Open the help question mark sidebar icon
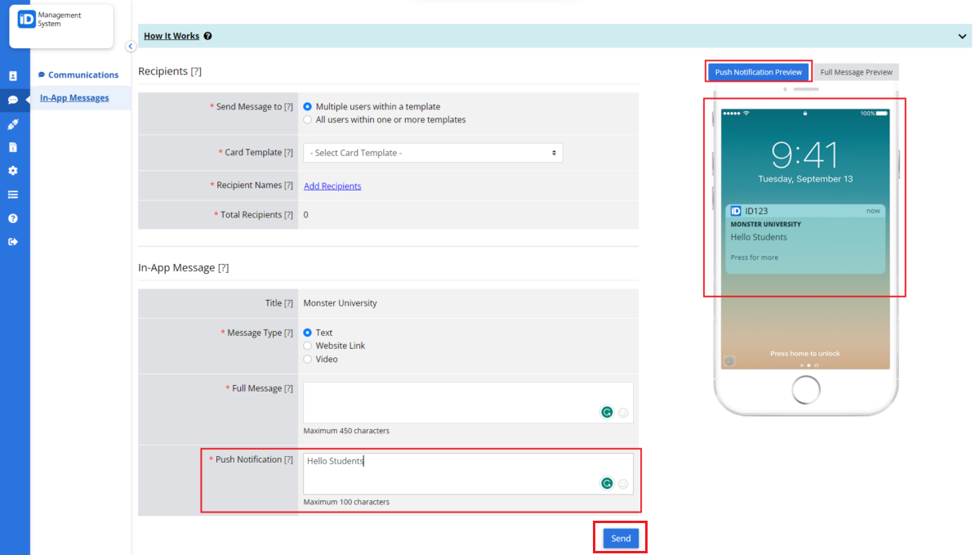Viewport: 980px width, 555px height. click(x=13, y=218)
